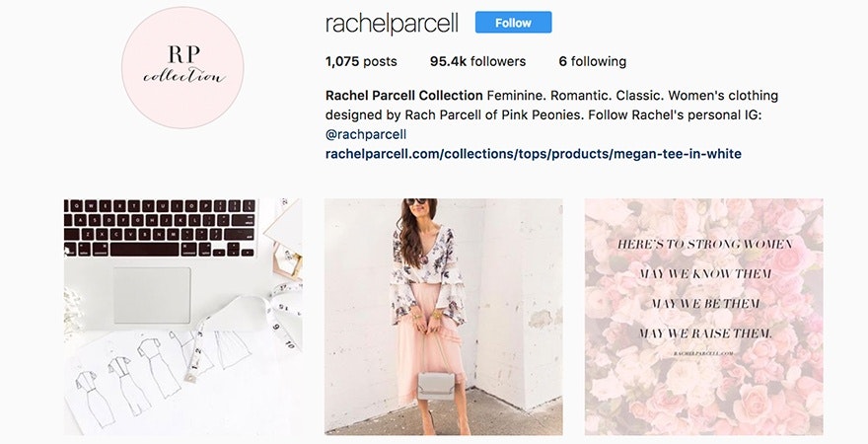This screenshot has height=444, width=868.
Task: Click the laptop trackpad in the first photo
Action: (x=152, y=295)
